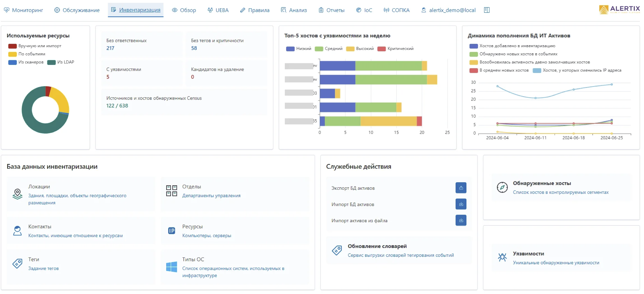Click the IP icon next to Ресурсы

[171, 231]
